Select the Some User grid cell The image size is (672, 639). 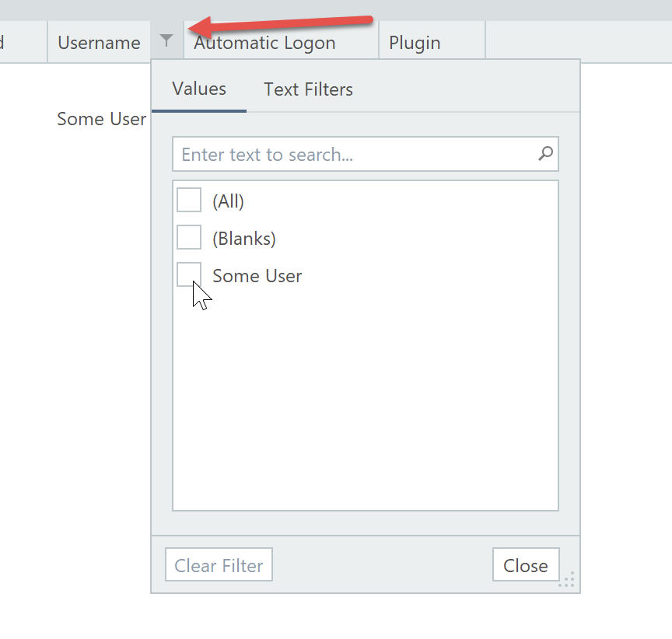[x=101, y=119]
